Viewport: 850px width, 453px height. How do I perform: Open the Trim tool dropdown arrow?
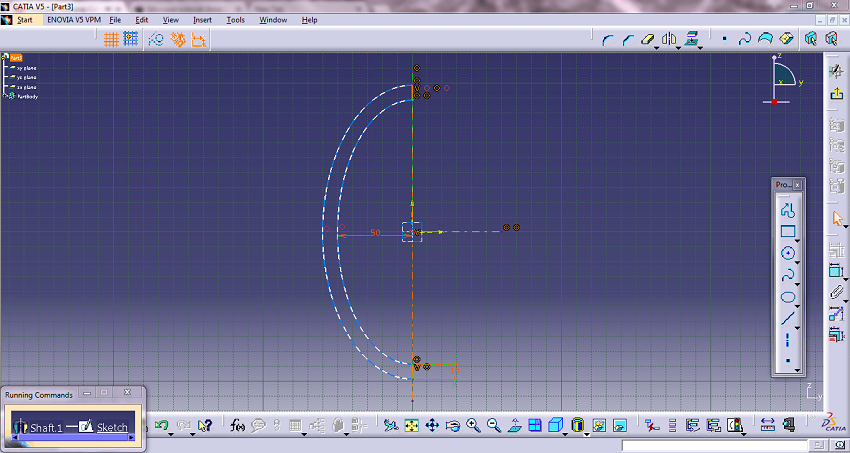click(x=657, y=48)
